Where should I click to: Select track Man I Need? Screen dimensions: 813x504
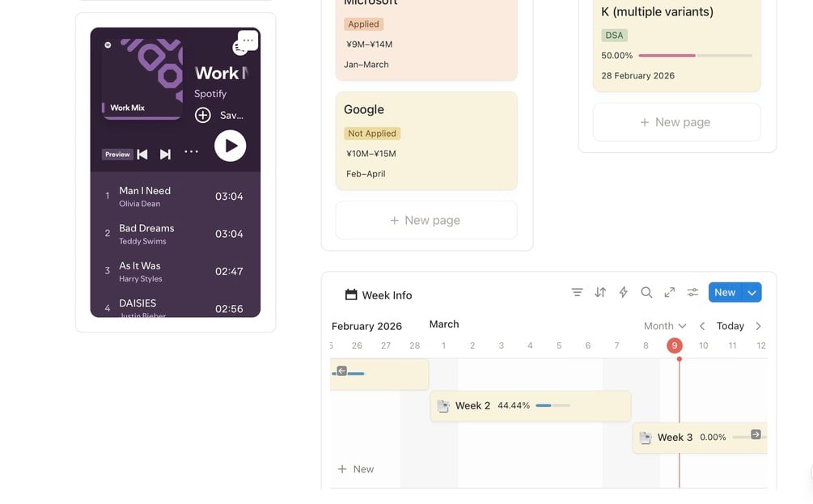coord(176,197)
